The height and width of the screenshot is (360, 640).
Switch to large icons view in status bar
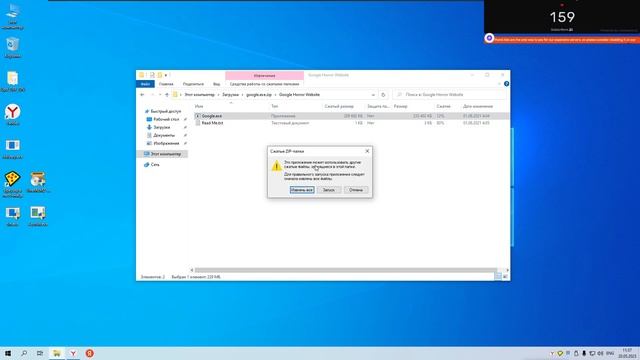click(x=505, y=277)
